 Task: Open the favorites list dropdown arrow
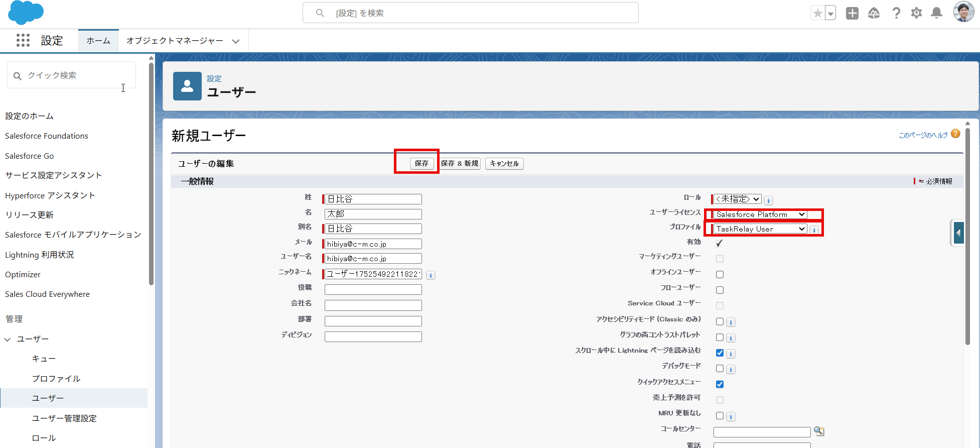pos(831,13)
